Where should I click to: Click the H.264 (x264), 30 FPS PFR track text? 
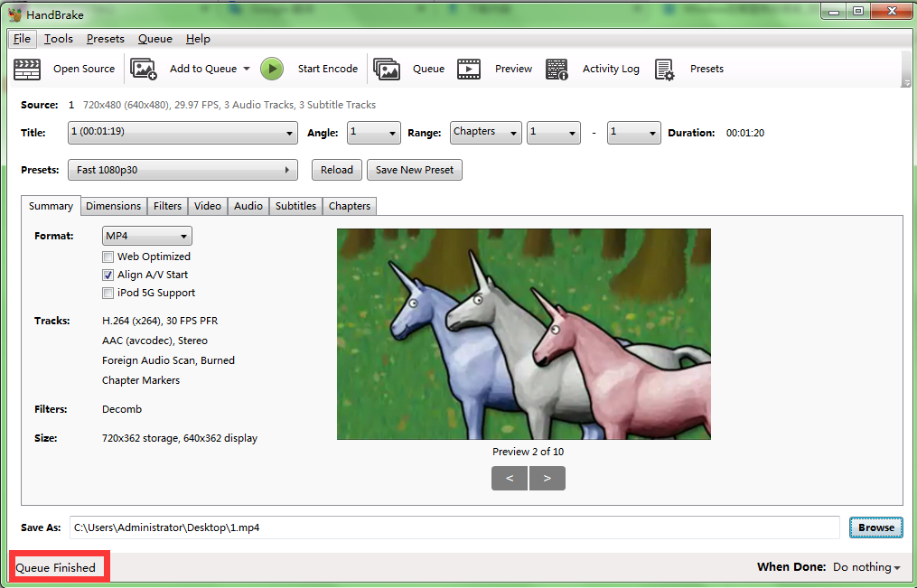(x=160, y=321)
